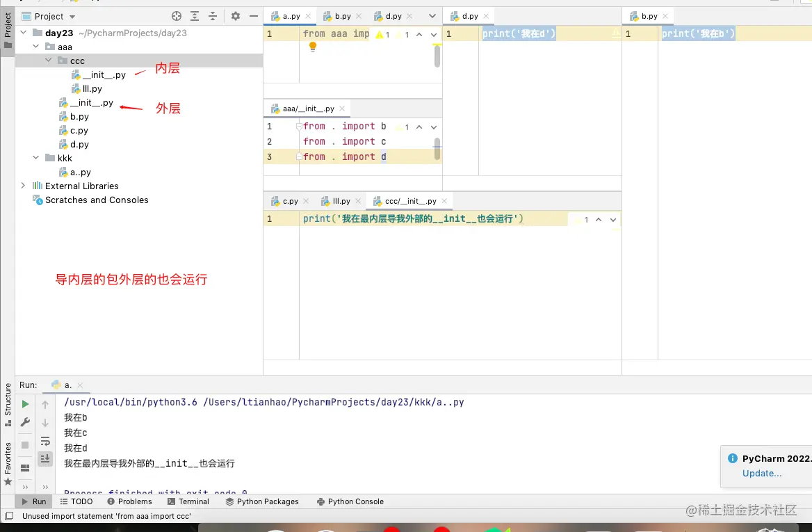
Task: Rerun the program with green play button
Action: pos(25,404)
